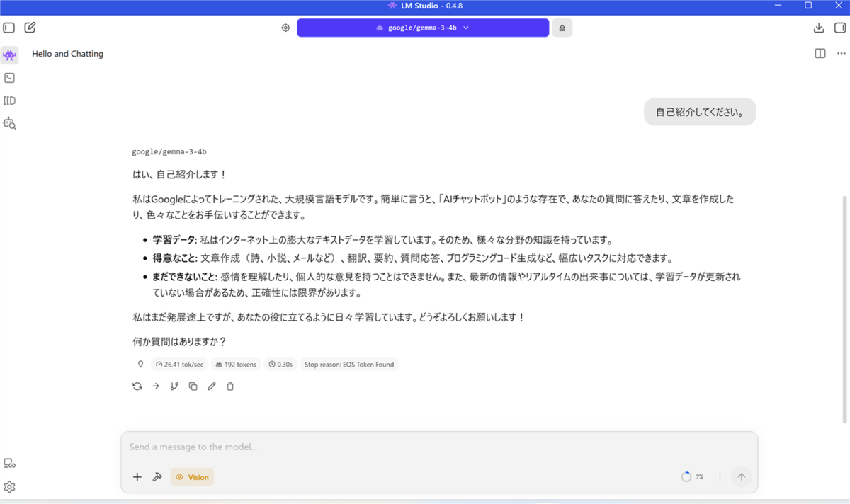The width and height of the screenshot is (850, 504).
Task: Click the line はい、自己紹介します！
Action: [x=180, y=174]
